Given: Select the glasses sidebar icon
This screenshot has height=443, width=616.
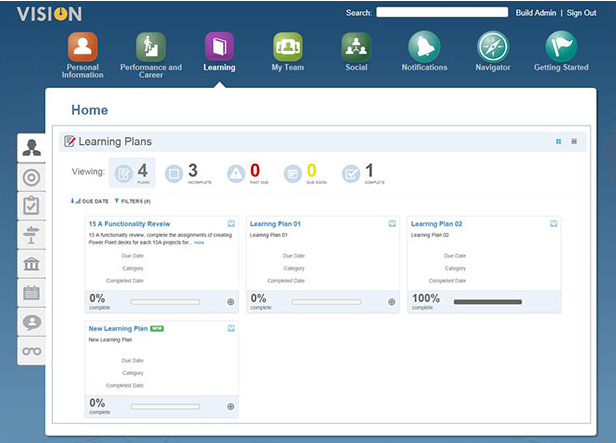Looking at the screenshot, I should [31, 351].
